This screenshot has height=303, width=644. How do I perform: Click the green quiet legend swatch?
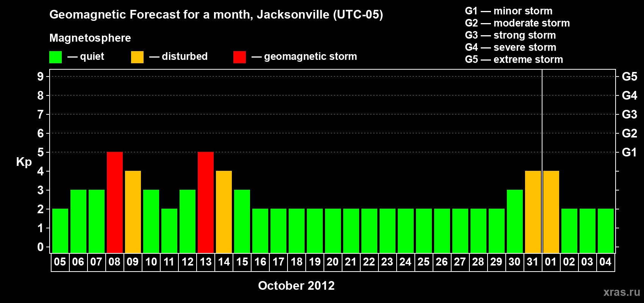(x=55, y=57)
